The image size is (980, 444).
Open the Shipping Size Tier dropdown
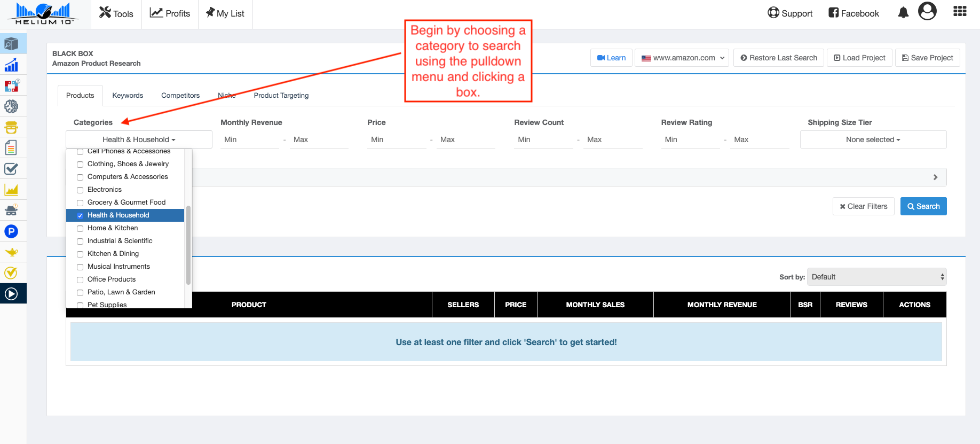click(x=873, y=139)
